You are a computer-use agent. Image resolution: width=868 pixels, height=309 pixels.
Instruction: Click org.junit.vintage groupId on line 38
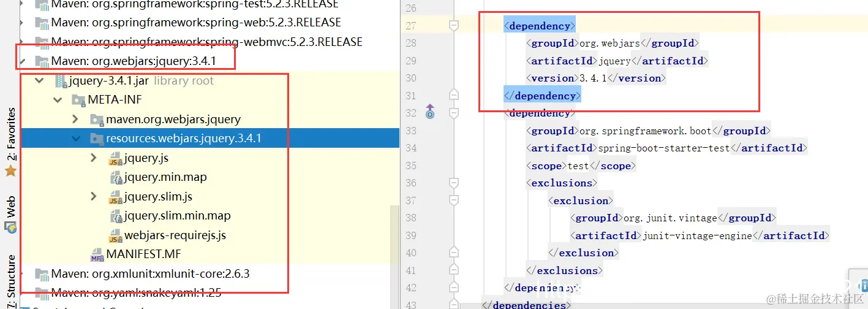[671, 218]
